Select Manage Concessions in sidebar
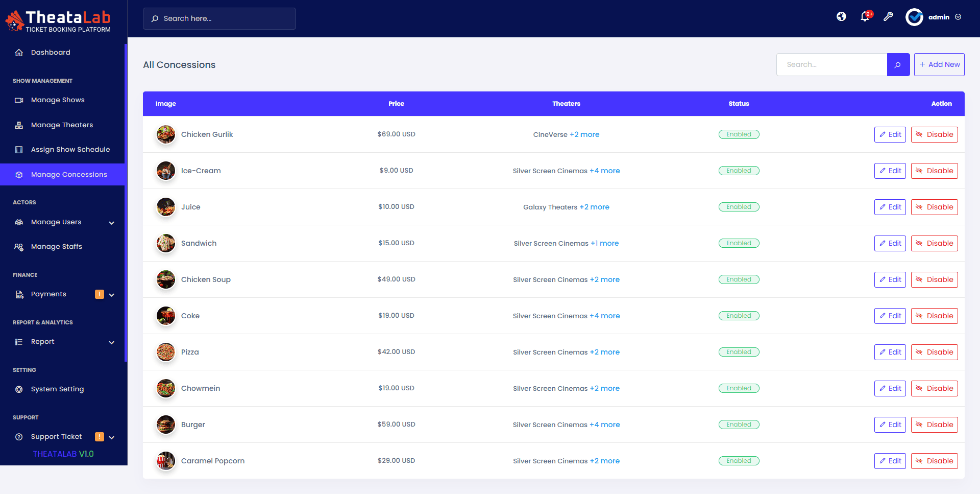This screenshot has height=494, width=980. 62,175
